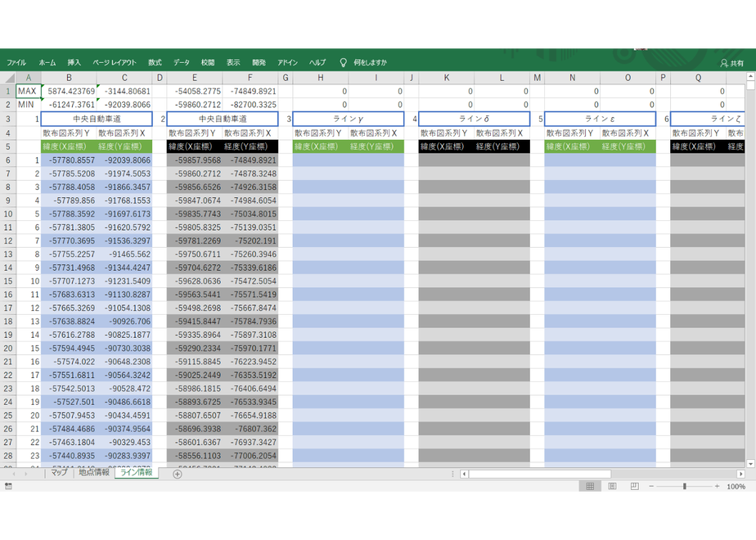756x540 pixels.
Task: Select column B header
Action: coord(69,78)
